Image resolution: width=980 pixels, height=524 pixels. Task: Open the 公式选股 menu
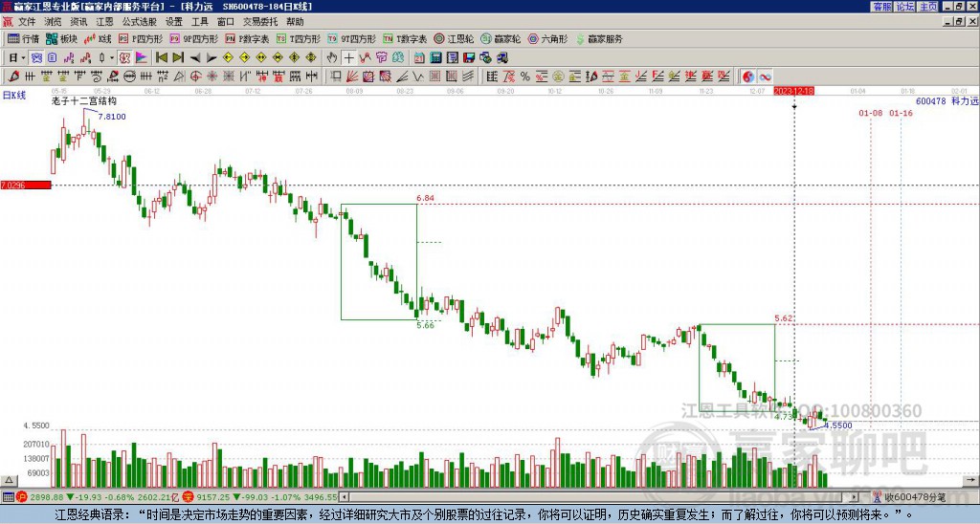[140, 22]
